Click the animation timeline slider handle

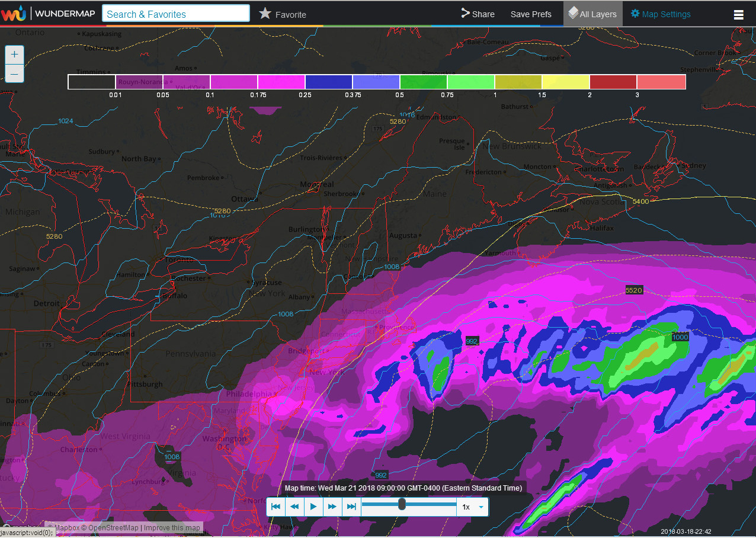402,504
